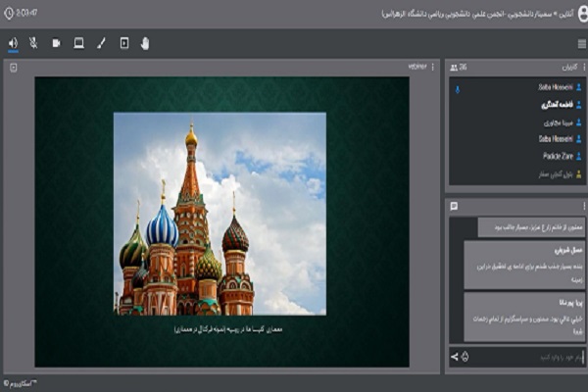Click the آنلاین breadcrumb link
588x392 pixels.
coord(566,15)
